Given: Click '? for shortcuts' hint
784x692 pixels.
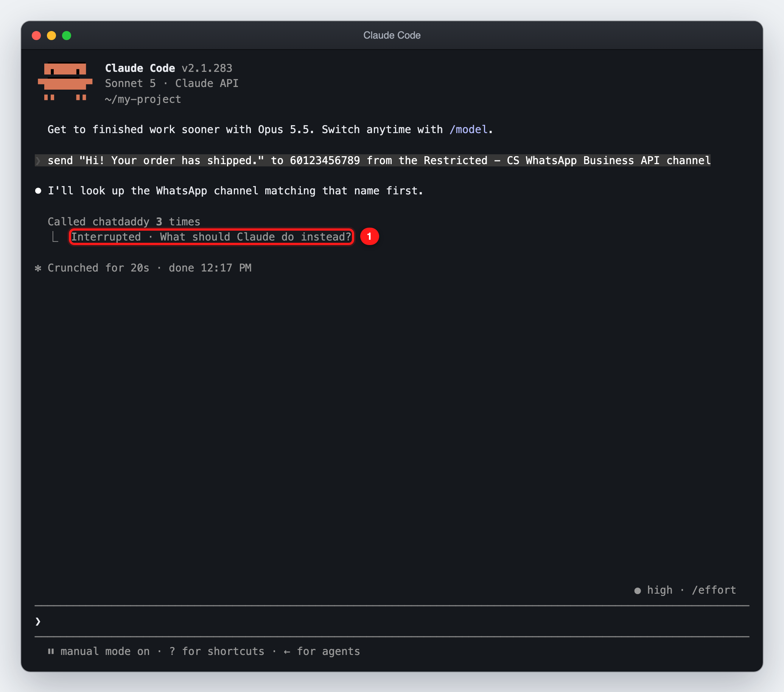Looking at the screenshot, I should point(217,652).
